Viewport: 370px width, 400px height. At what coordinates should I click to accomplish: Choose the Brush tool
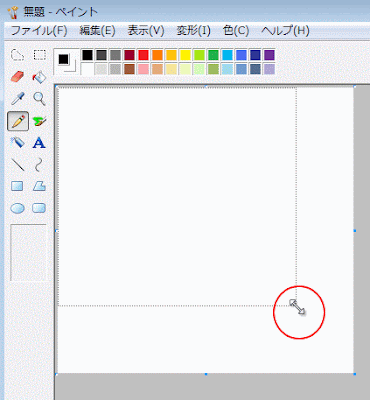pos(39,121)
